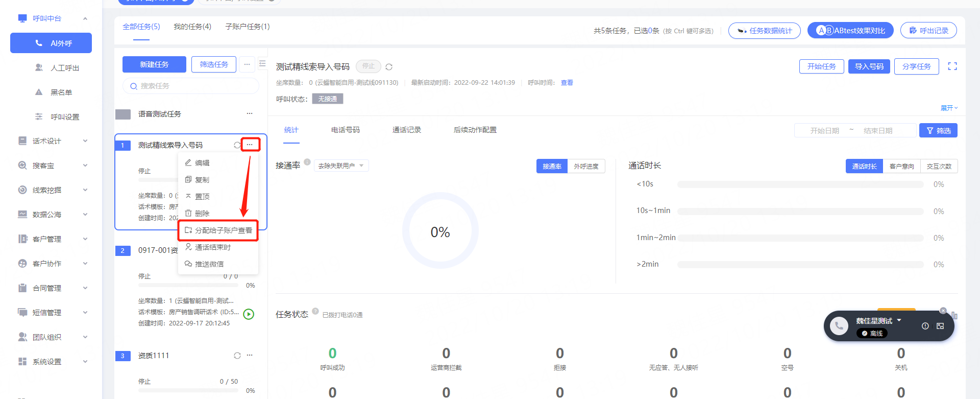The width and height of the screenshot is (980, 399).
Task: Expand the 系统设置 menu chevron
Action: [85, 361]
